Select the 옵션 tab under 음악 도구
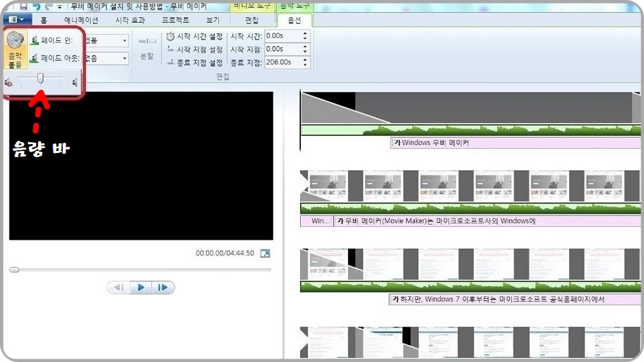The image size is (644, 362). point(294,20)
